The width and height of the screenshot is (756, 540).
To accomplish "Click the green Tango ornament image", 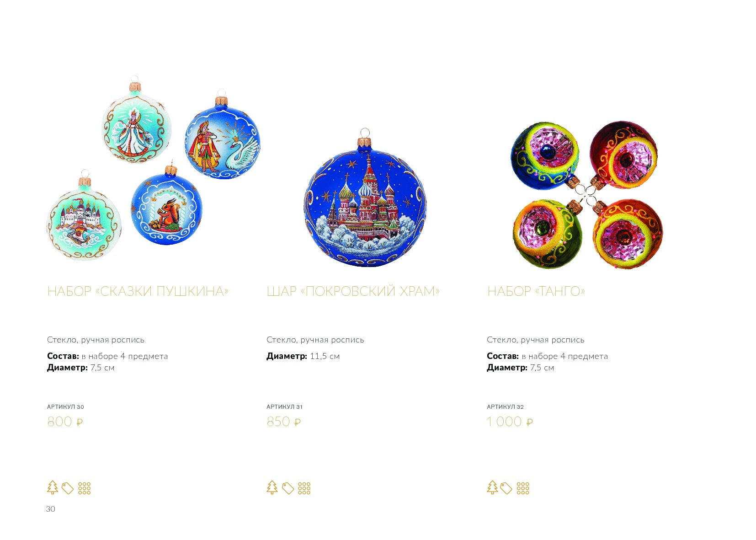I will [548, 233].
